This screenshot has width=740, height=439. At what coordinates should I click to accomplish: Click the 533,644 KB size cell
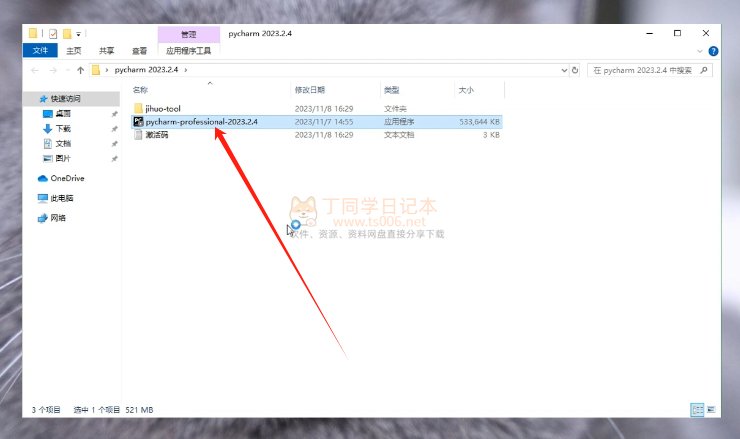tap(479, 122)
